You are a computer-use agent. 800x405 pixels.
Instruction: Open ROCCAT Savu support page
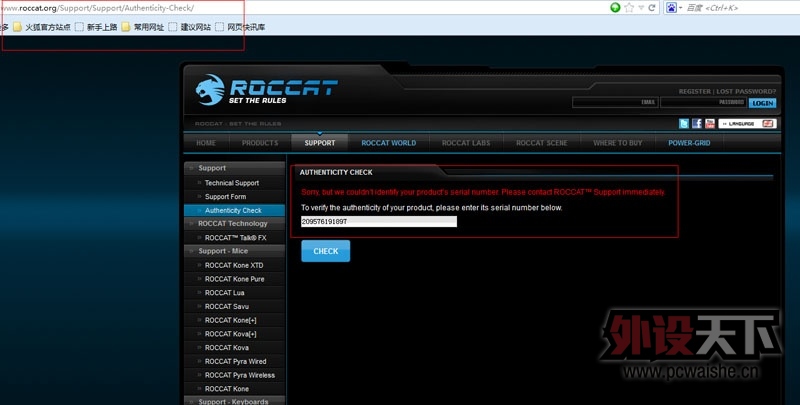[234, 307]
